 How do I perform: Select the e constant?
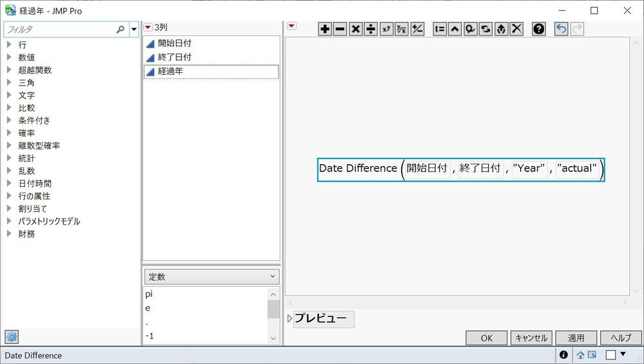148,308
